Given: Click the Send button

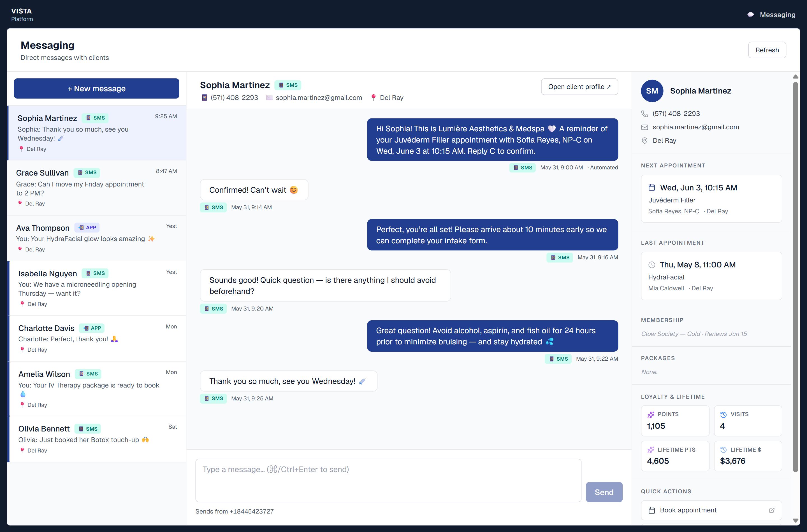Looking at the screenshot, I should tap(604, 492).
